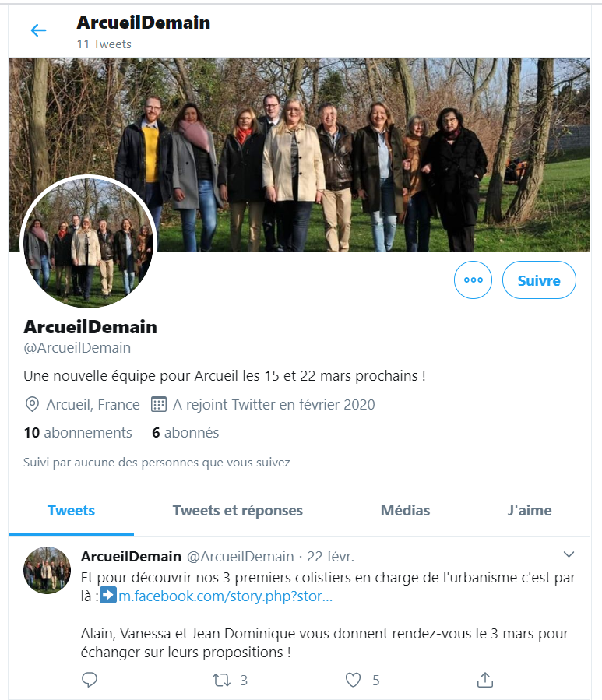The width and height of the screenshot is (602, 700).
Task: Reply to the tweet via comment icon
Action: point(90,680)
